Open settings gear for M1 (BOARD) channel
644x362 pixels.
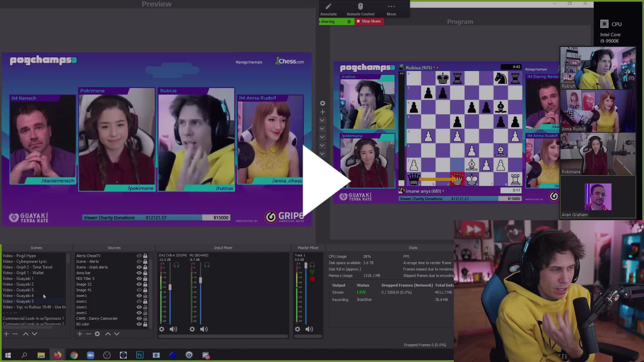click(192, 329)
